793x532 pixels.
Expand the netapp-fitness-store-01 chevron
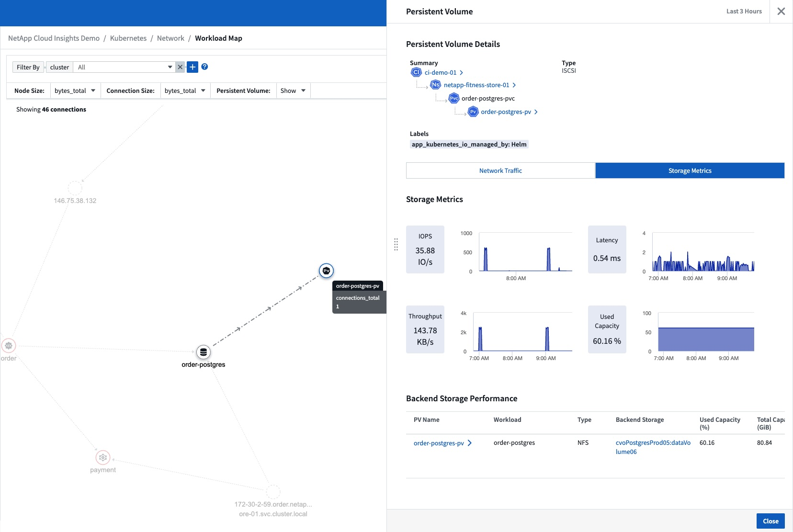514,85
